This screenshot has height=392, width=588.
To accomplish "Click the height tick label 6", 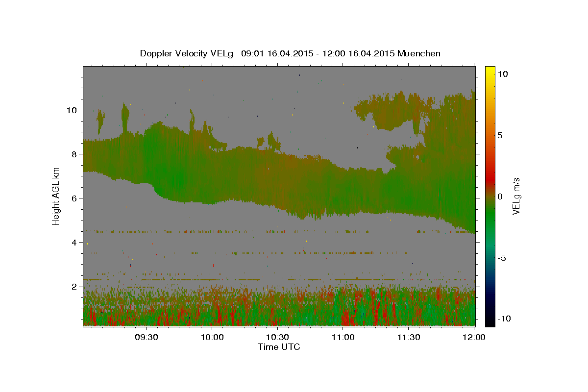I will click(x=73, y=198).
